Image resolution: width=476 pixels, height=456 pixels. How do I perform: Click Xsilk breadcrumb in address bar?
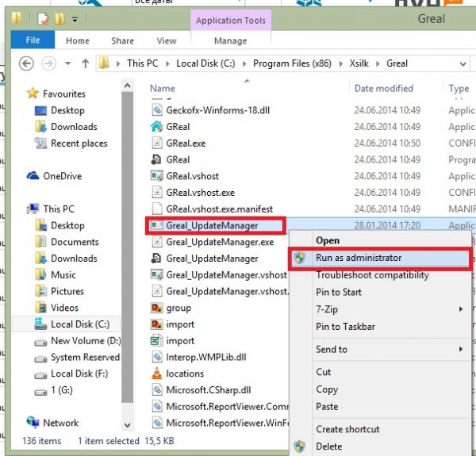359,63
